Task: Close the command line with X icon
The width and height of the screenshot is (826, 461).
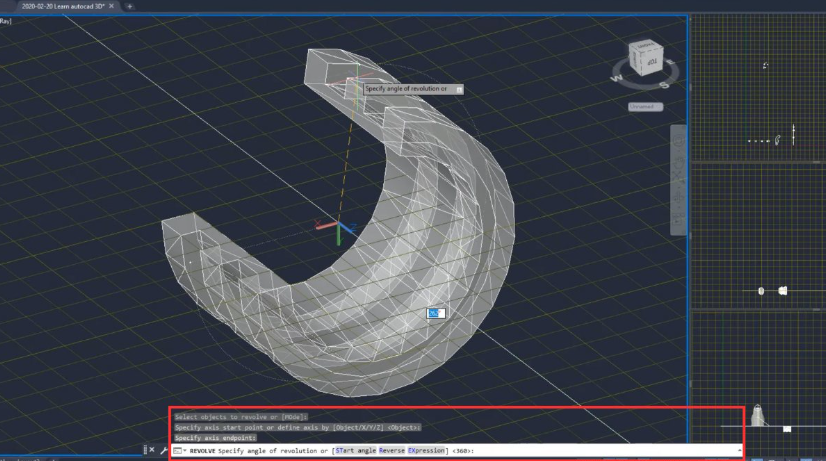Action: pyautogui.click(x=152, y=451)
